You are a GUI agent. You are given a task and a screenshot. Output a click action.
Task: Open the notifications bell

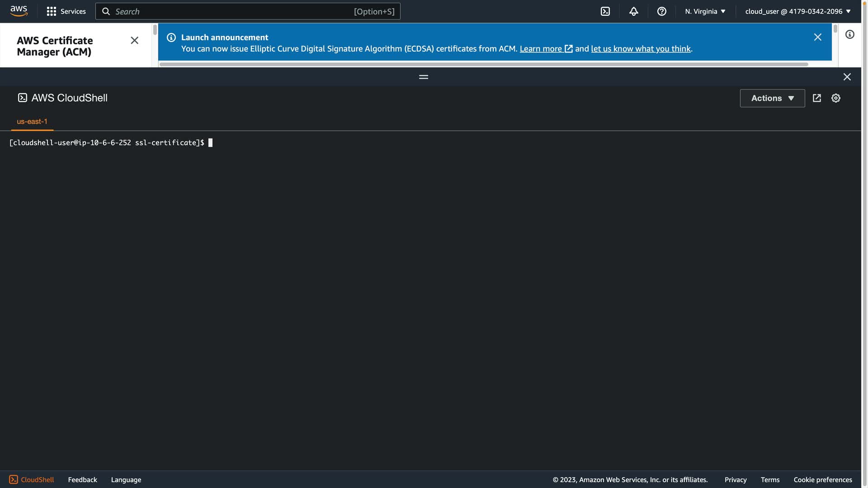(x=633, y=11)
